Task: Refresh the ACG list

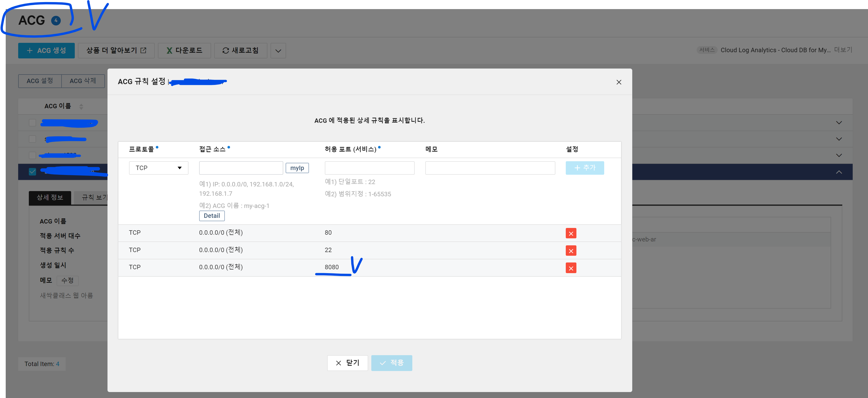Action: tap(241, 51)
